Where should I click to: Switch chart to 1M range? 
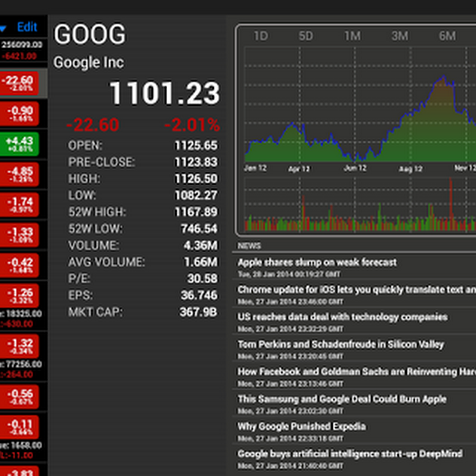click(x=352, y=36)
